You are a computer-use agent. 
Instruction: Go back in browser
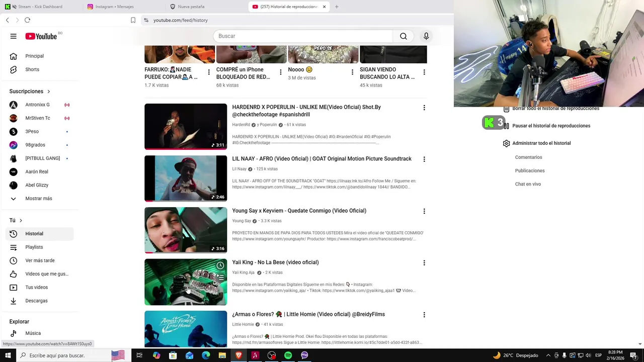click(x=7, y=20)
